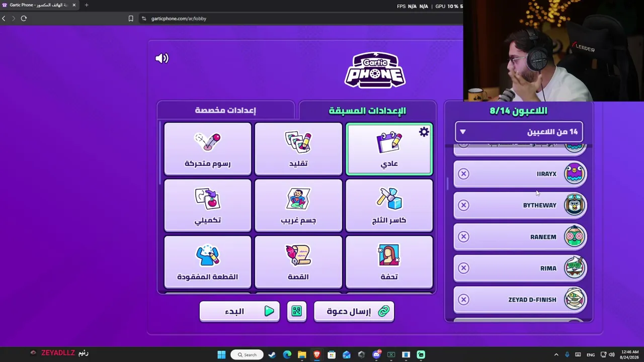
Task: Open a new browser tab
Action: (87, 5)
